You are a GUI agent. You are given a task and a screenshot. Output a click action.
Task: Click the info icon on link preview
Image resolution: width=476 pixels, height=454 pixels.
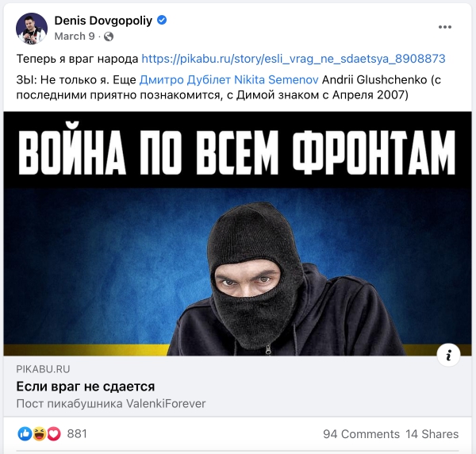448,355
